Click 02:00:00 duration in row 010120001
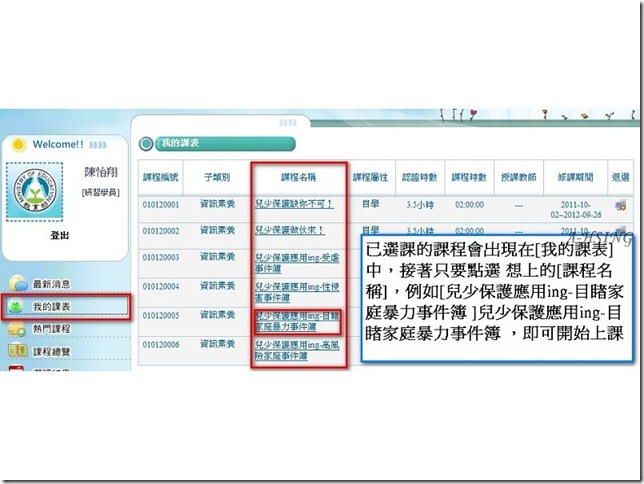This screenshot has width=644, height=484. coord(469,205)
